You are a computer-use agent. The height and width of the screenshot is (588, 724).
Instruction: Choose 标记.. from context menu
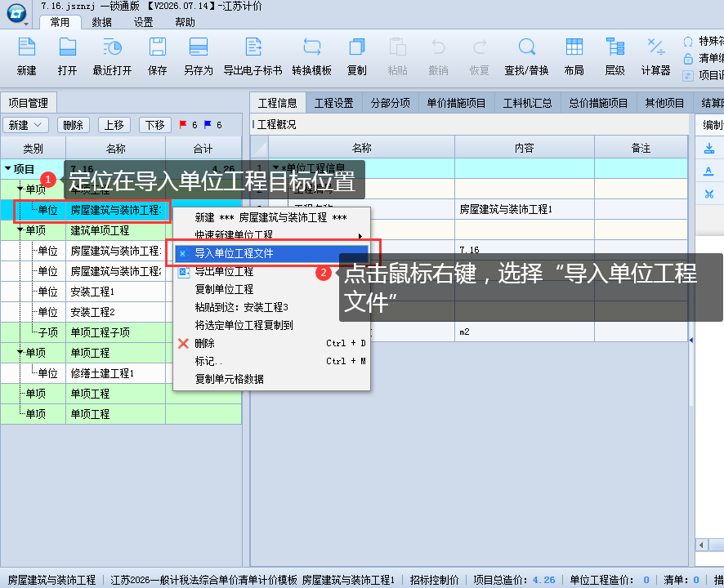271,362
